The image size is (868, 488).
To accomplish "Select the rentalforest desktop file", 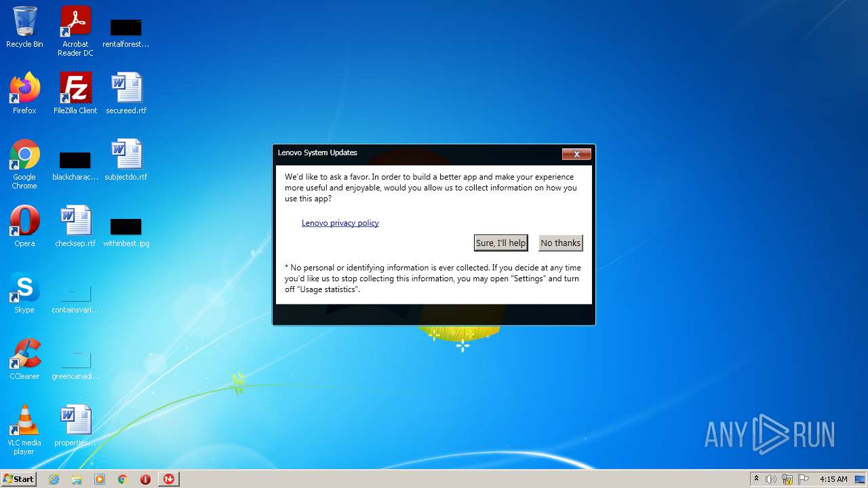I will coord(126,31).
